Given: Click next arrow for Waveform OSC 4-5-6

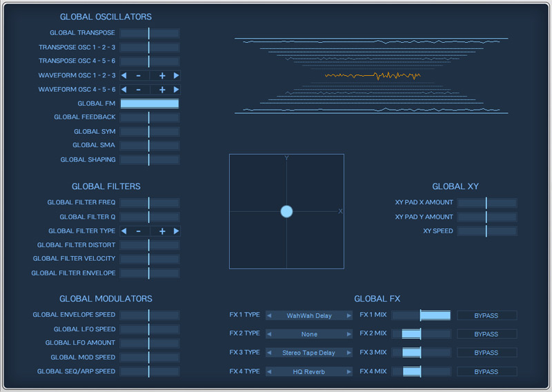Looking at the screenshot, I should coord(176,90).
